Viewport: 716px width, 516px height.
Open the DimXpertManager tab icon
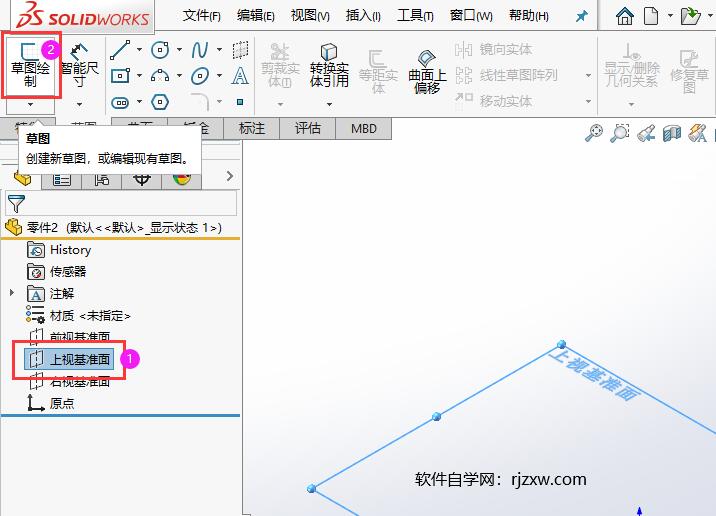(x=142, y=179)
